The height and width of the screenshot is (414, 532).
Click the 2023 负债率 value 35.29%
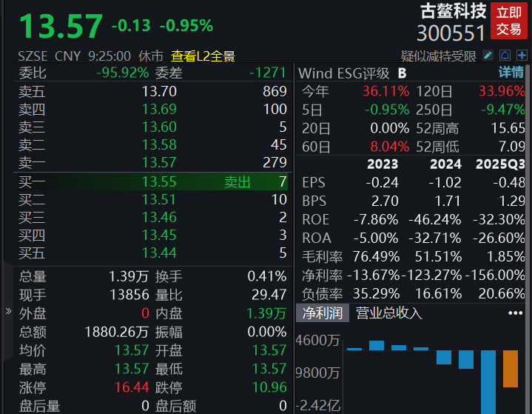click(376, 294)
